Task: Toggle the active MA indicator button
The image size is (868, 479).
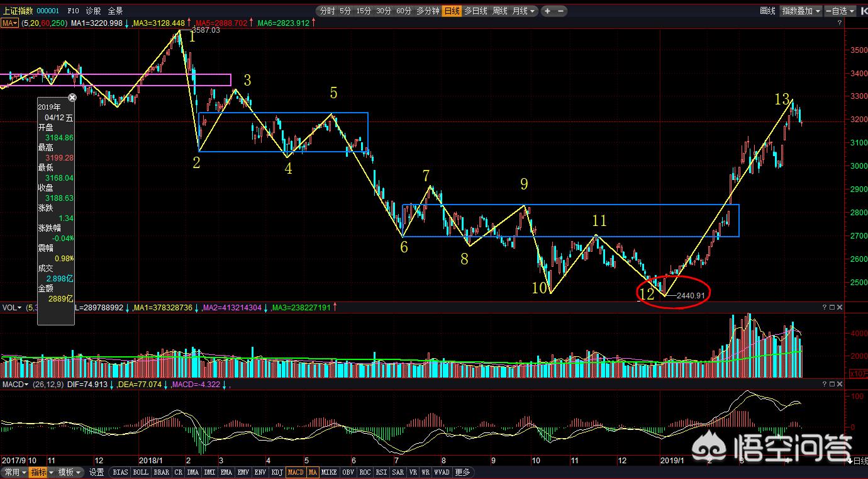Action: coord(313,472)
